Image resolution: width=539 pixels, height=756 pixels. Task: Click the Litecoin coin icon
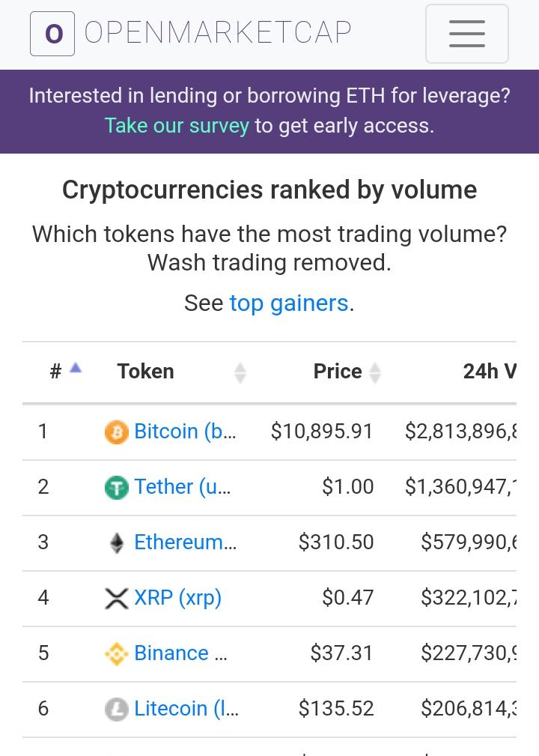(116, 710)
